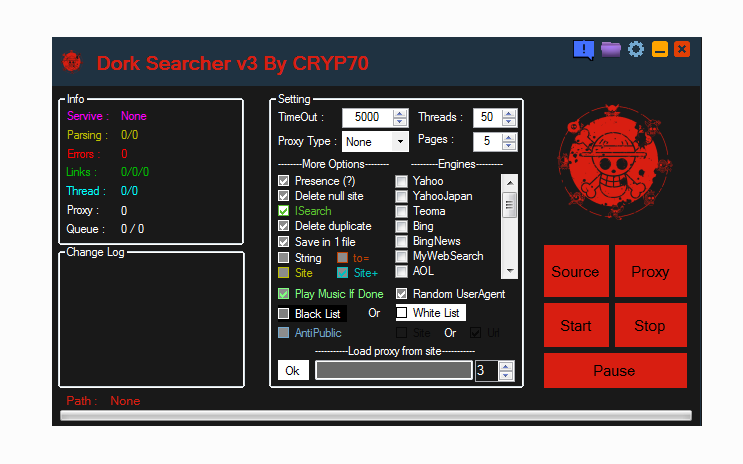Enable the YahooJapan engine
The image size is (743, 464).
[x=401, y=196]
